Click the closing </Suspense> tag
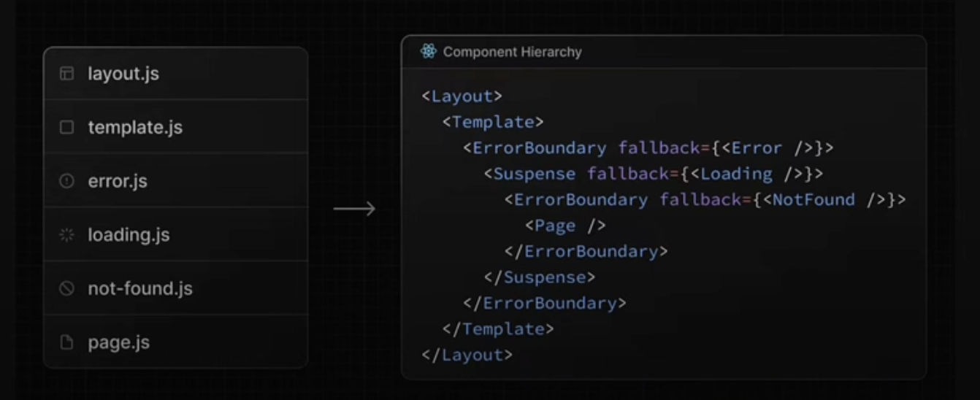This screenshot has width=980, height=400. [x=540, y=277]
